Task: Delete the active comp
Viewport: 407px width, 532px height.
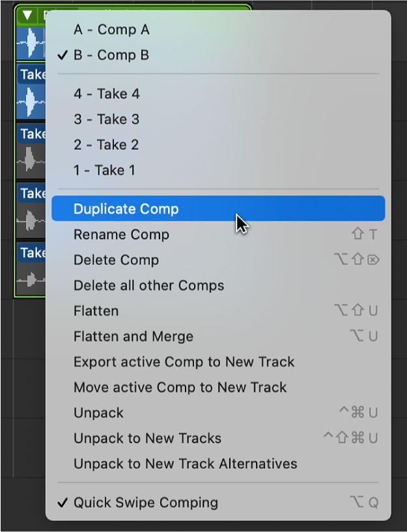Action: pos(116,259)
